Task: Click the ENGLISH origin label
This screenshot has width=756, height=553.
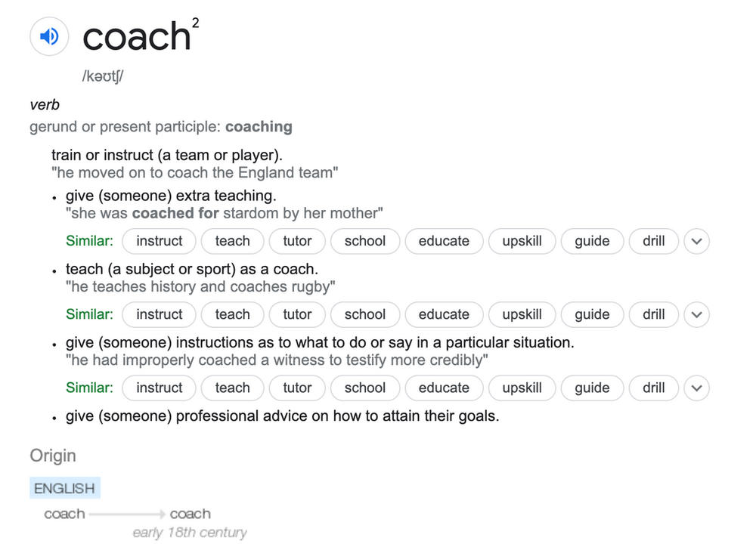Action: point(64,488)
